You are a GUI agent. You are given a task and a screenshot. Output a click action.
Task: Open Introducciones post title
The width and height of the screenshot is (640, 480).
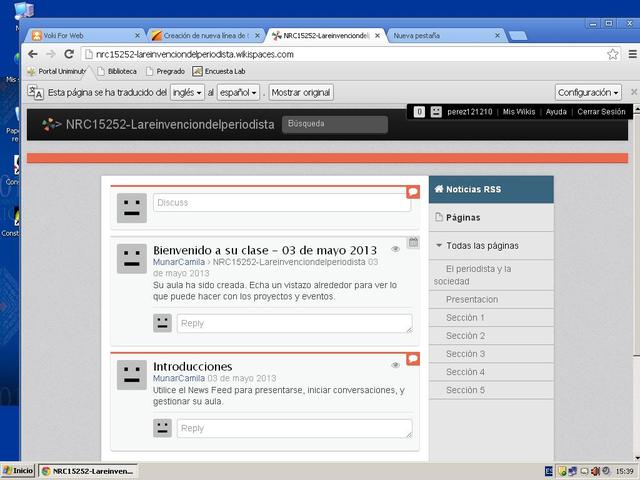pos(193,367)
